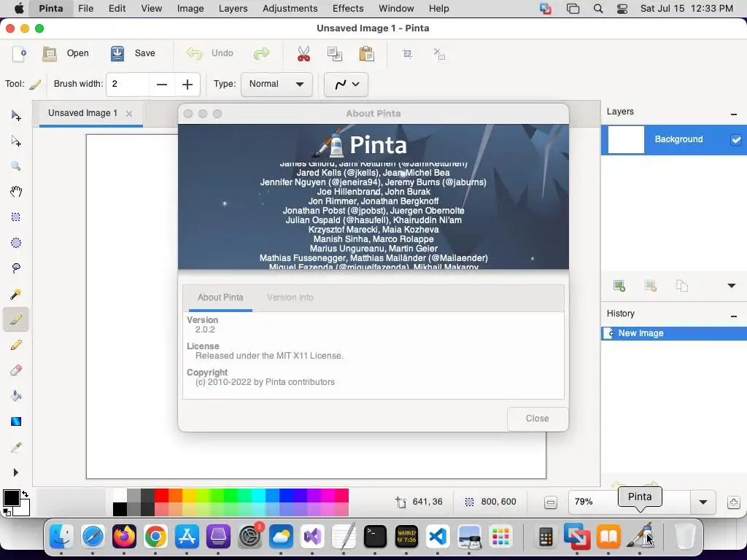The width and height of the screenshot is (747, 560).
Task: Open Visual Studio Code from the Dock
Action: pos(438,537)
